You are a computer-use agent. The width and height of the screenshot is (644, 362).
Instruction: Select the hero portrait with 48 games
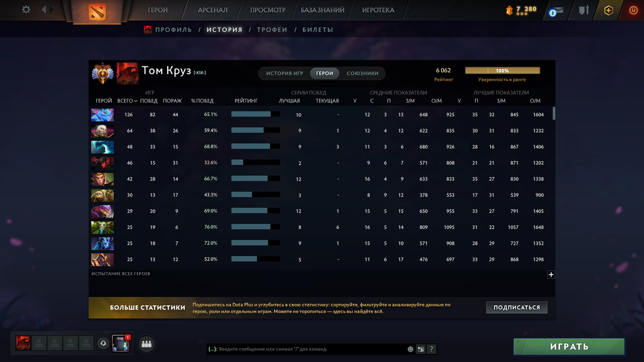(x=102, y=147)
